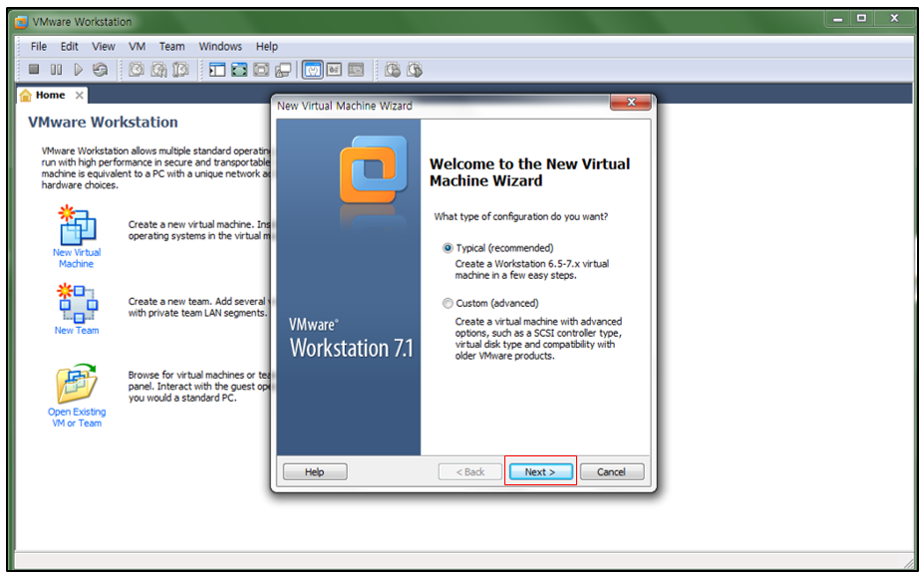Switch to the Home tab

pyautogui.click(x=50, y=95)
